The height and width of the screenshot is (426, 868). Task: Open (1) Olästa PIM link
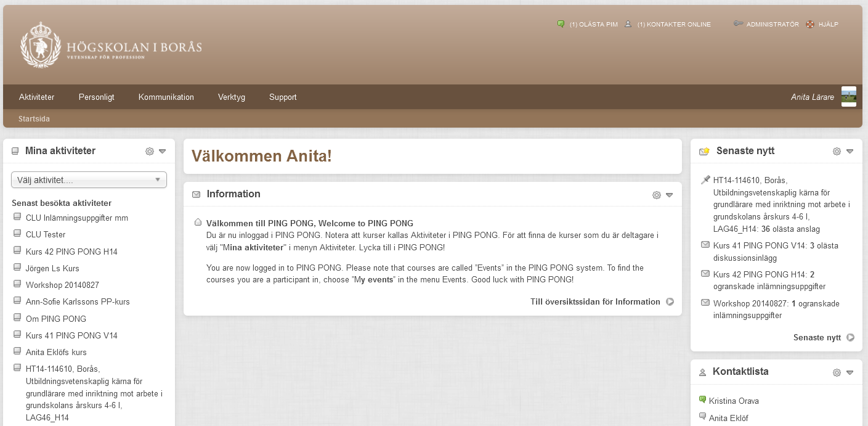[593, 25]
